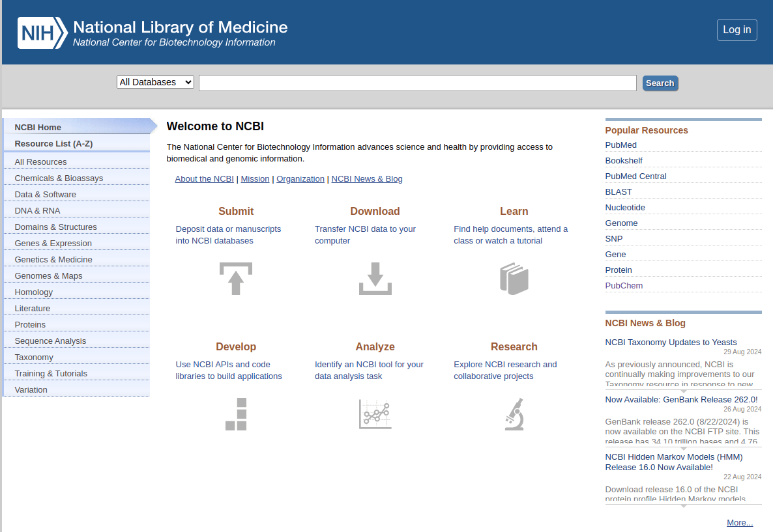773x532 pixels.
Task: Open Taxonomy sidebar item
Action: coord(76,357)
